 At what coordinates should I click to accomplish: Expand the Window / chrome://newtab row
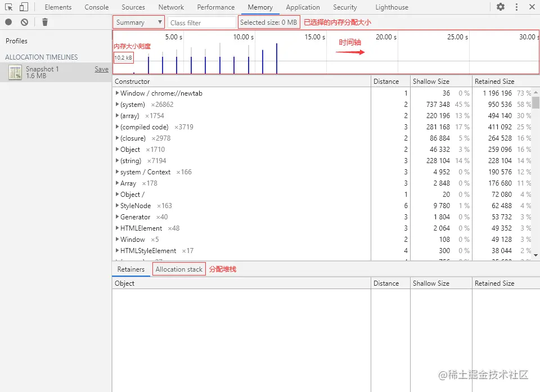[117, 93]
